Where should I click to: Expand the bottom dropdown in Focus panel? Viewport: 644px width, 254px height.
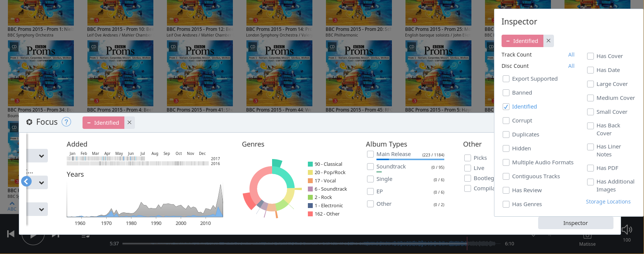[41, 209]
